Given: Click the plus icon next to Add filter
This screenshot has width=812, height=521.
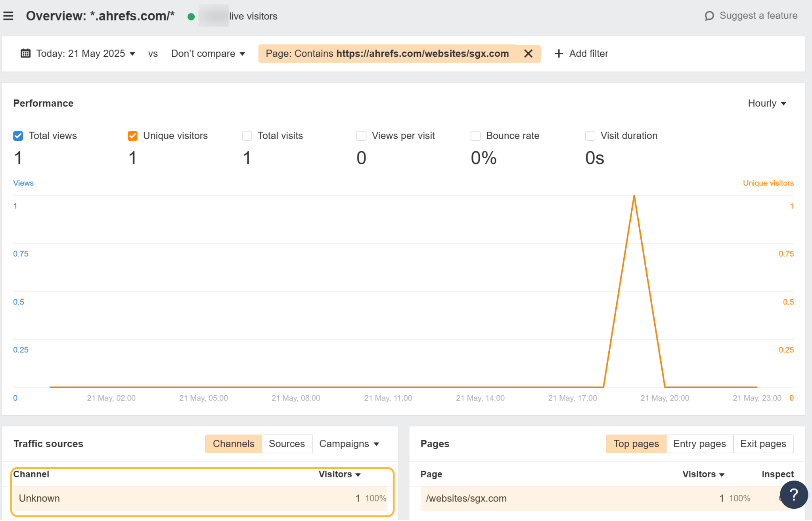Looking at the screenshot, I should (x=559, y=54).
